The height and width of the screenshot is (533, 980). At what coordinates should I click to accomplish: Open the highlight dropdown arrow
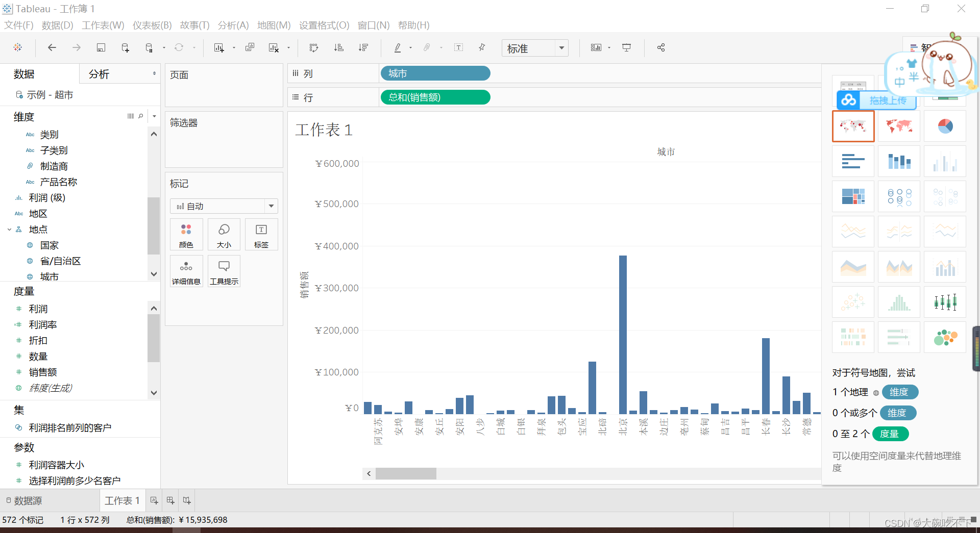coord(410,47)
